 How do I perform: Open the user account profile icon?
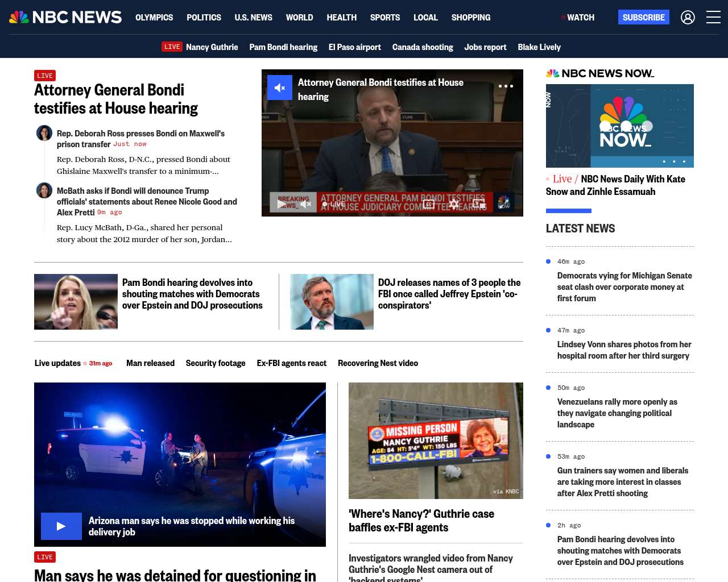click(688, 18)
